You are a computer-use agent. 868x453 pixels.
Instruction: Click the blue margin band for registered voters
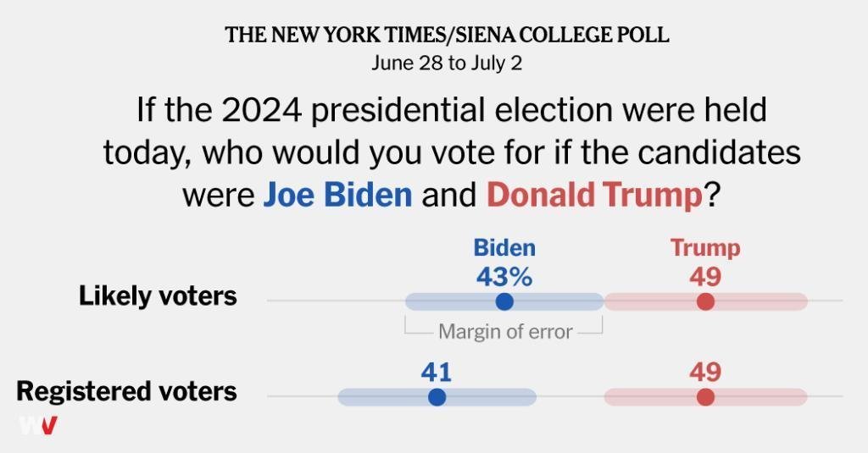437,396
